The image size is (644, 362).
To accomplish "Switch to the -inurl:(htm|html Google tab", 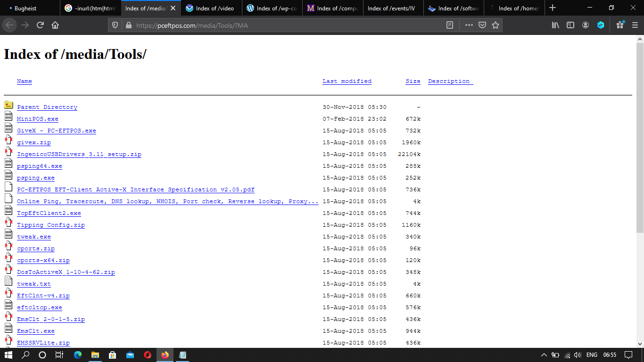I will tap(91, 8).
